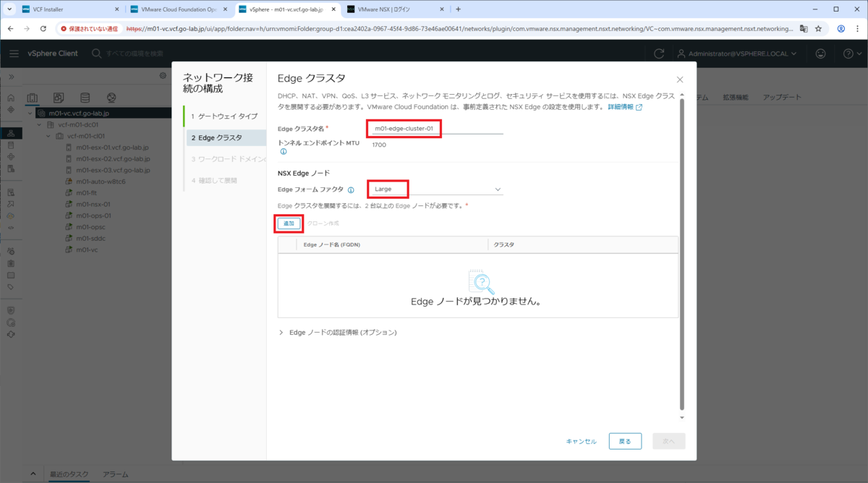Switch to Networking inventory view
Viewport: 868px width, 483px height.
coord(111,98)
